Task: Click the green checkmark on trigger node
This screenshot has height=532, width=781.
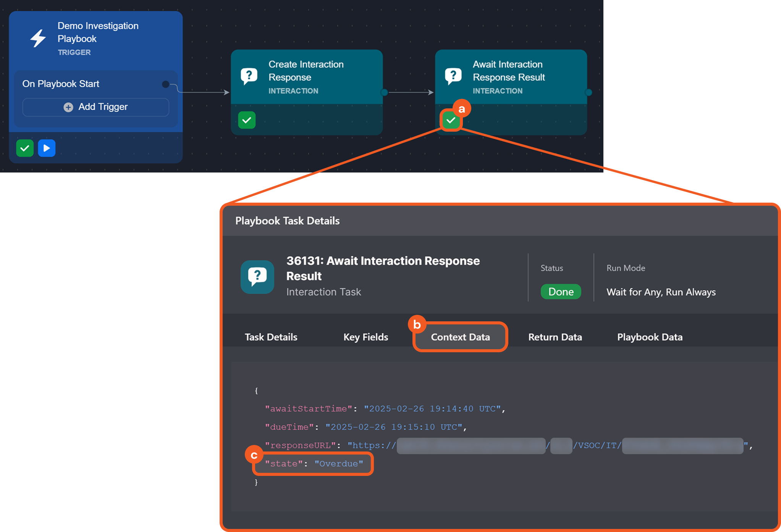Action: pyautogui.click(x=25, y=148)
